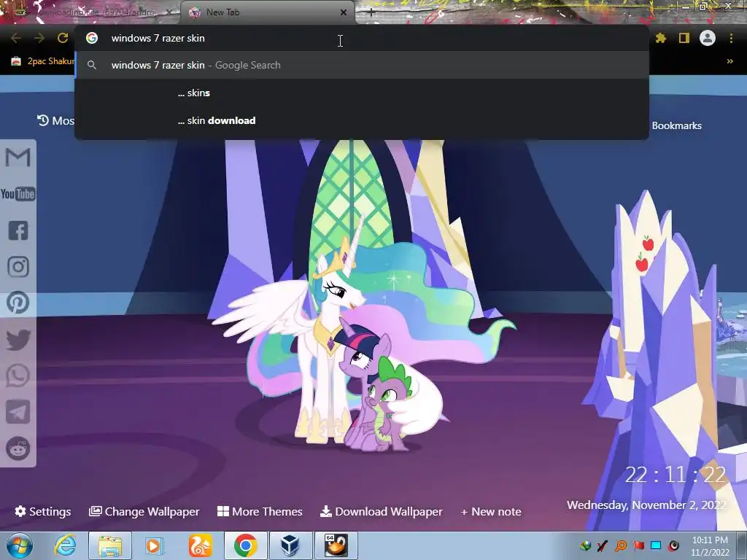Open the Chrome extensions puzzle icon
Viewport: 747px width, 560px height.
661,38
